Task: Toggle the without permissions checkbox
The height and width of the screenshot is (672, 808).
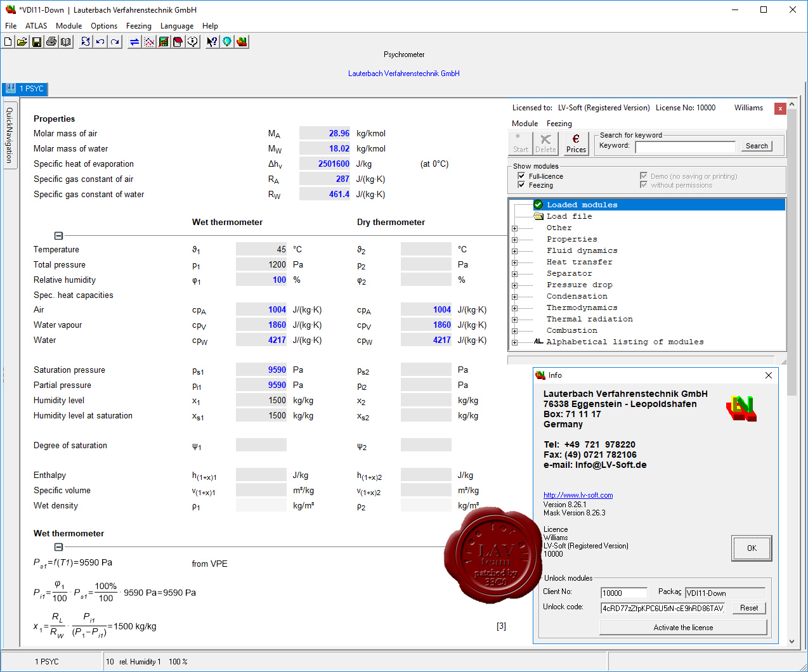Action: 644,185
